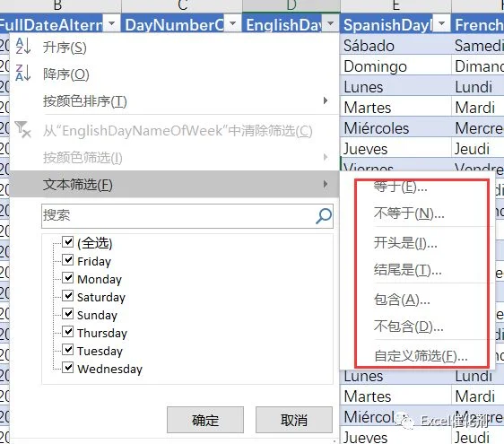Toggle the (全选) select all checkbox
The image size is (504, 444).
pos(67,242)
